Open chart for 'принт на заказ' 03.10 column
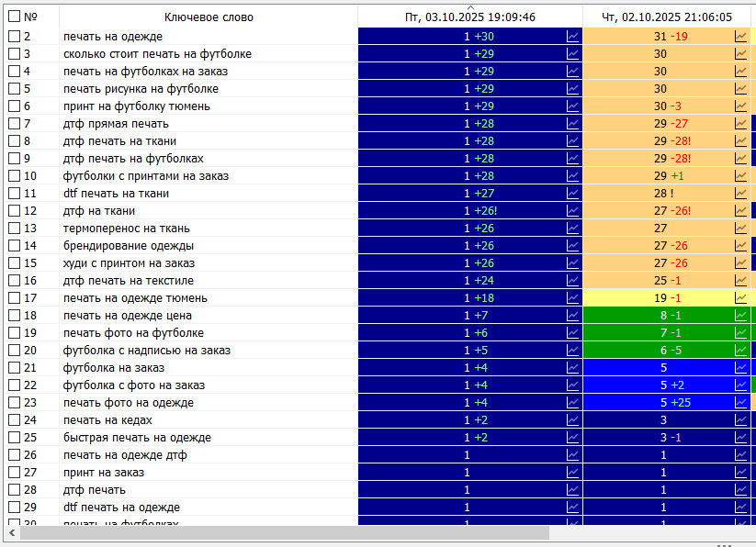Screen dimensions: 756x547 tap(573, 473)
